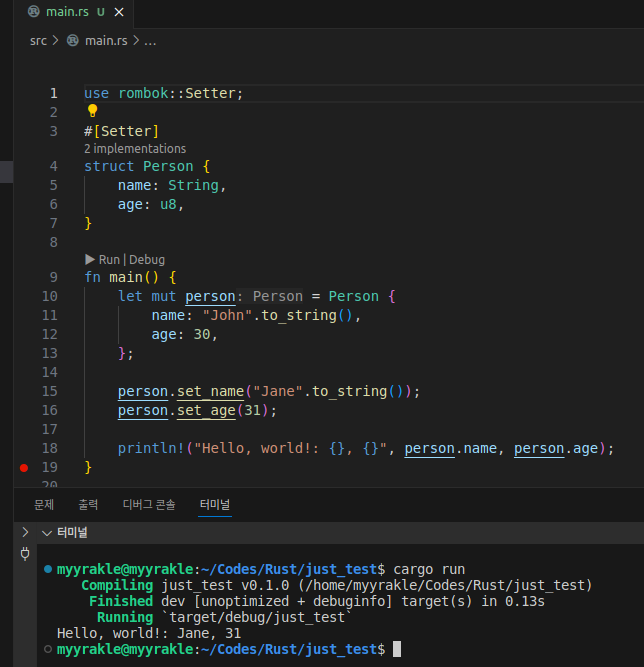Toggle the breakpoint on line 19

tap(24, 467)
